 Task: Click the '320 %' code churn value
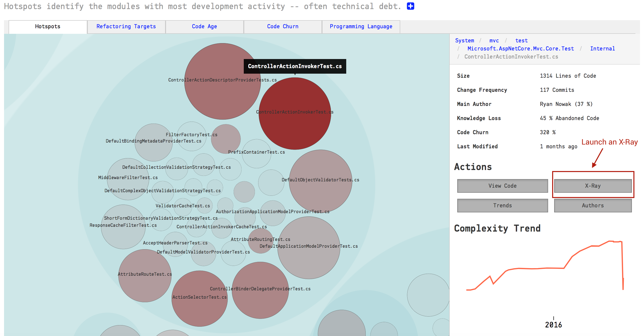tap(548, 132)
